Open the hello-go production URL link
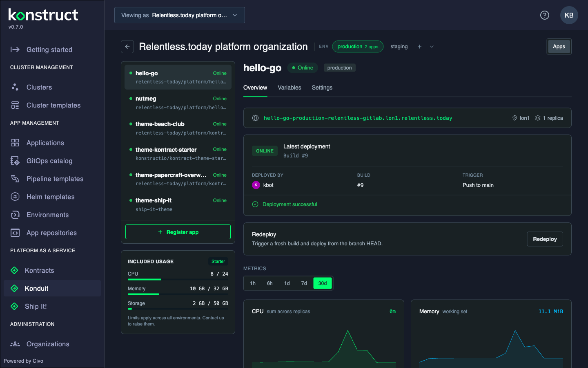This screenshot has width=588, height=368. (358, 118)
